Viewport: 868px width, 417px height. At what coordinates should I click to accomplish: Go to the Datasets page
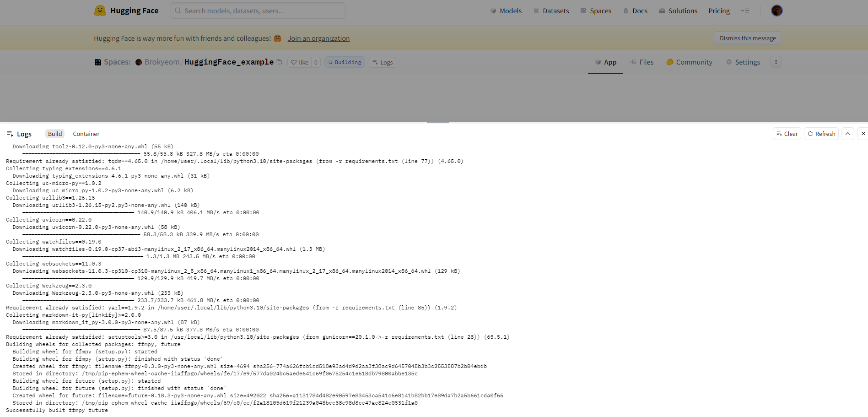[x=551, y=11]
